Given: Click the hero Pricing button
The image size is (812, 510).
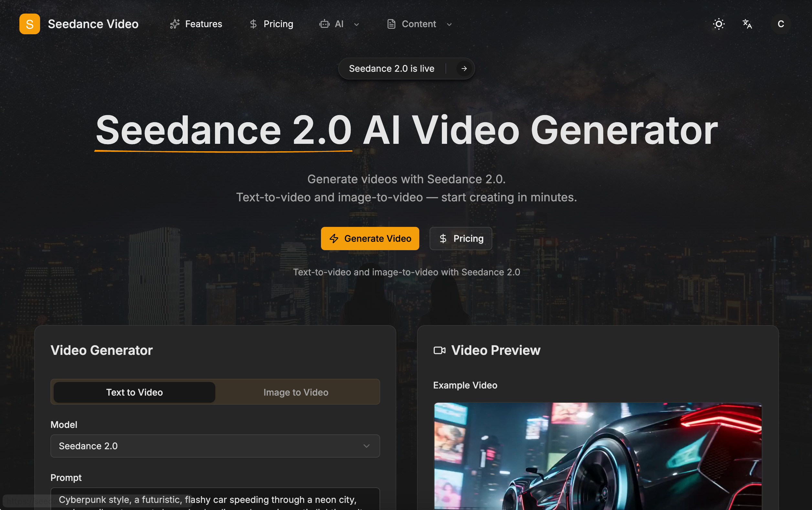Looking at the screenshot, I should click(x=461, y=239).
